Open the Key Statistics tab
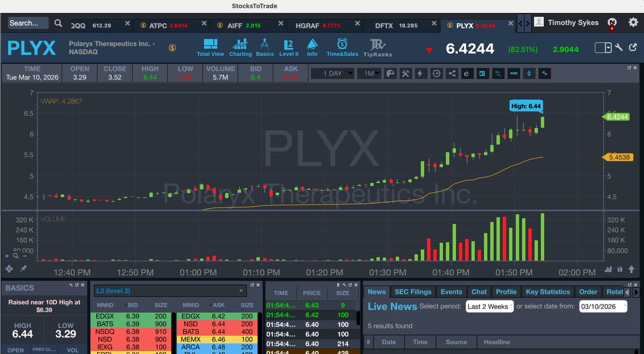 (x=548, y=292)
